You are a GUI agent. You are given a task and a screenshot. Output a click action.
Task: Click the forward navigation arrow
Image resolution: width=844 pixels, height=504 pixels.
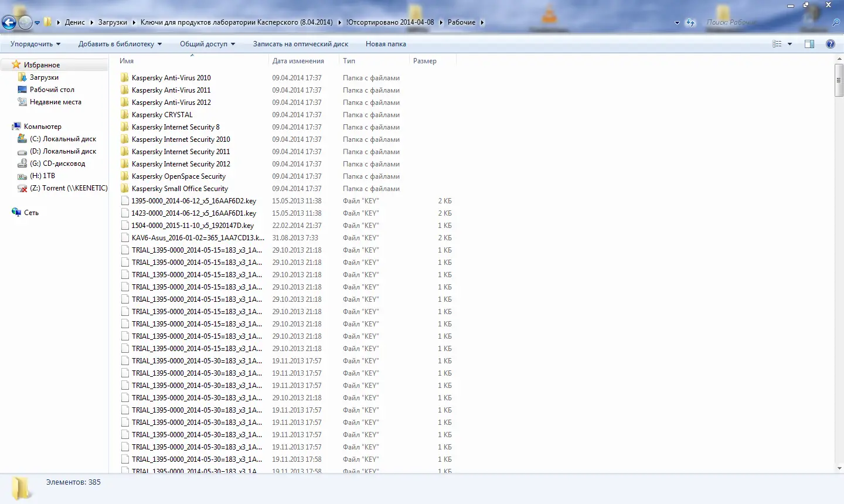click(x=25, y=22)
